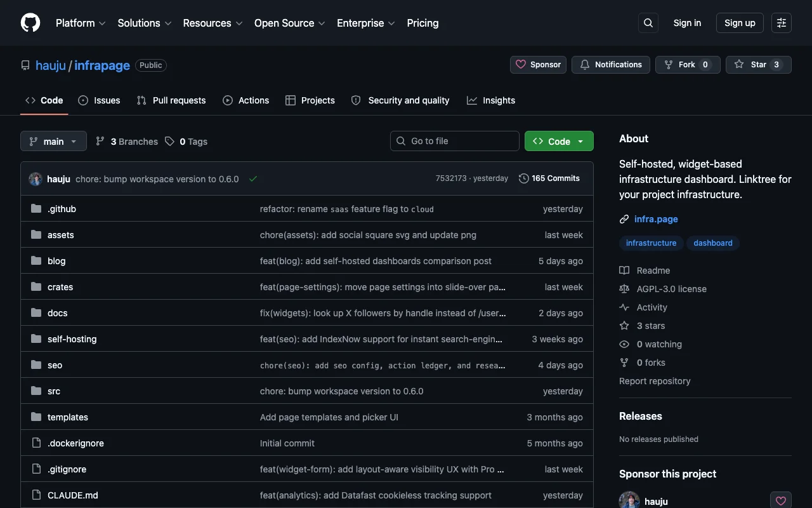The image size is (812, 508).
Task: Open the 165 Commits history
Action: [x=549, y=178]
